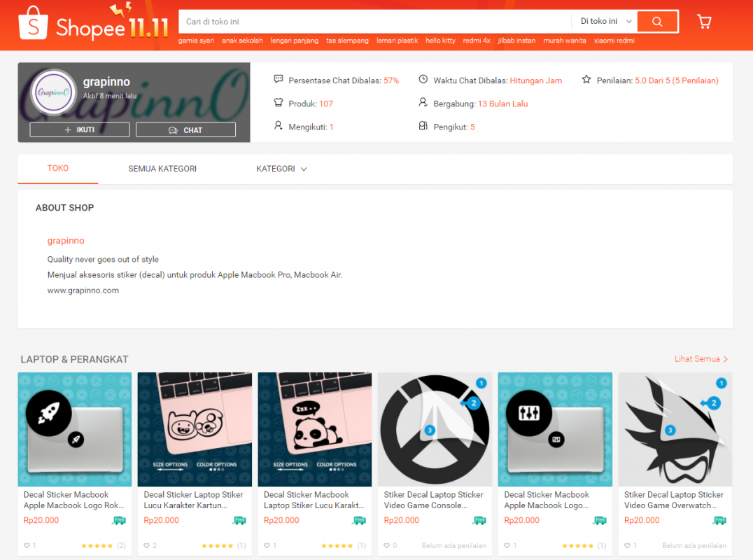Click title 'Decal Sticker Laptop Stiker Lucu Karakter Kartun...'
The height and width of the screenshot is (560, 753).
[194, 500]
